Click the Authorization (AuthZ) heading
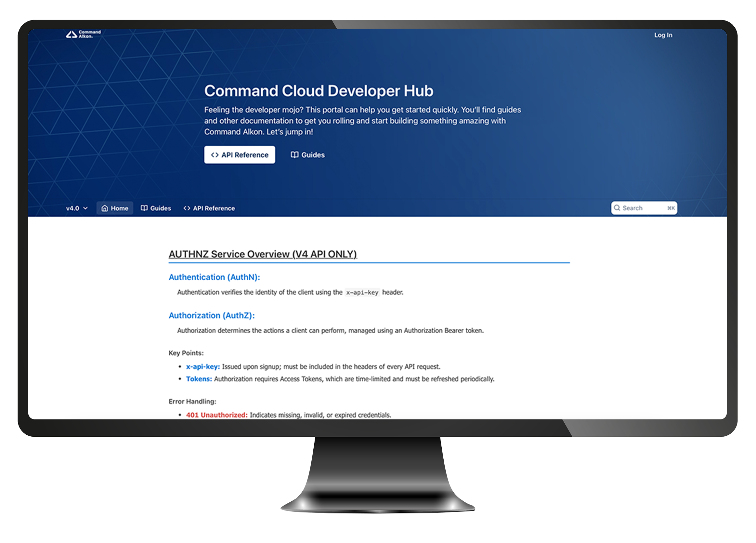Screen dimensions: 756x543 pyautogui.click(x=211, y=315)
